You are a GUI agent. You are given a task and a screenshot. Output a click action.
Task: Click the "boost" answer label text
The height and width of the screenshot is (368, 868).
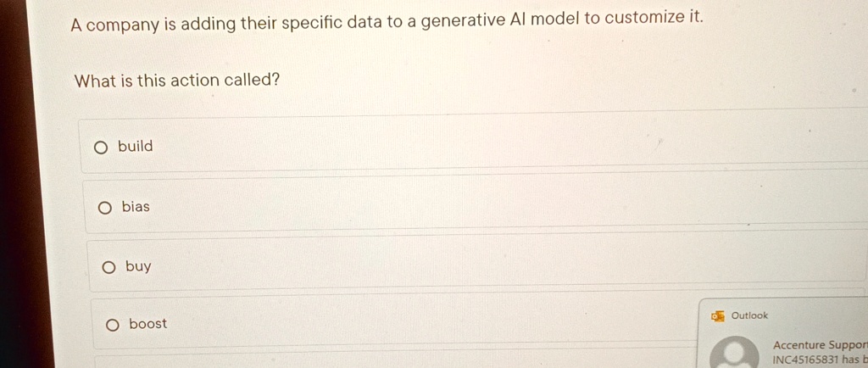tap(147, 324)
